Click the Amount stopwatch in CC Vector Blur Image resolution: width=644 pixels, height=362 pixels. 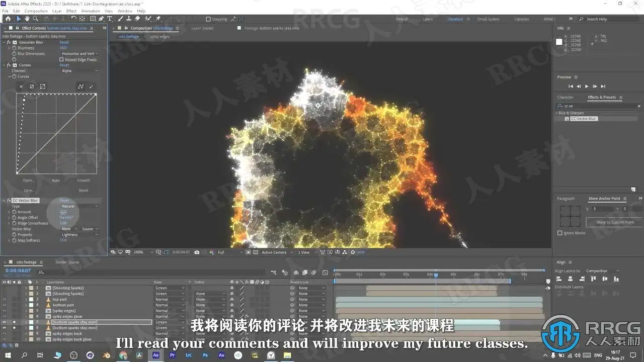pos(14,212)
